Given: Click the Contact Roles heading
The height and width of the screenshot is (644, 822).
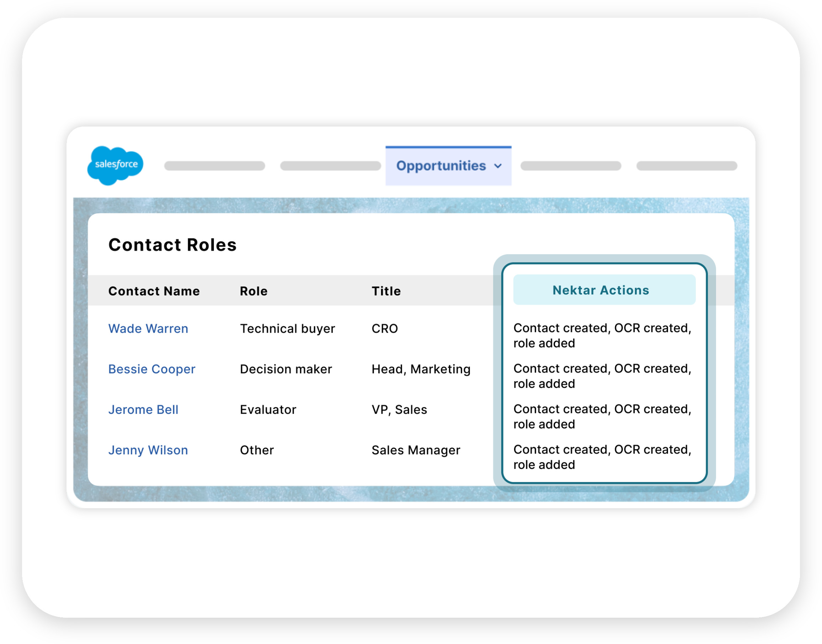Looking at the screenshot, I should point(172,245).
